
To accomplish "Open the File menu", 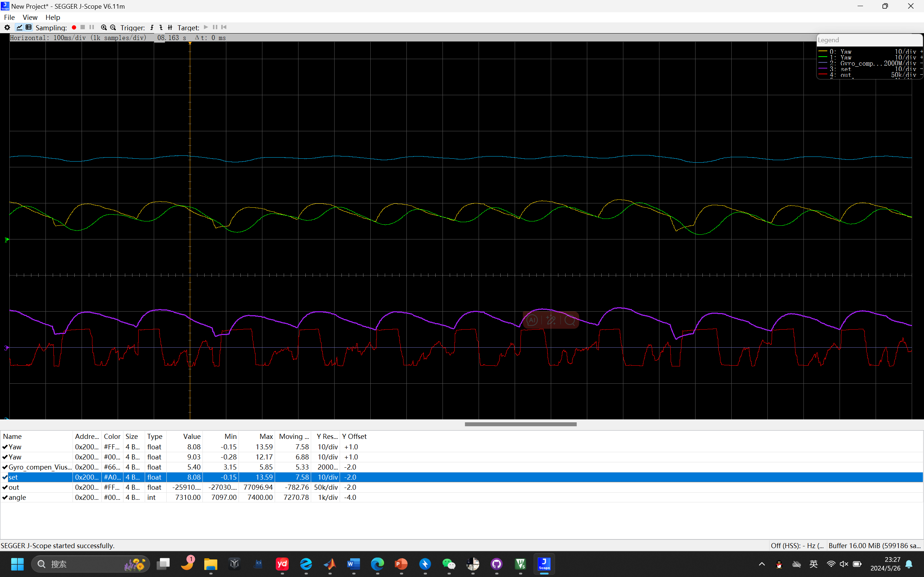I will coord(9,17).
